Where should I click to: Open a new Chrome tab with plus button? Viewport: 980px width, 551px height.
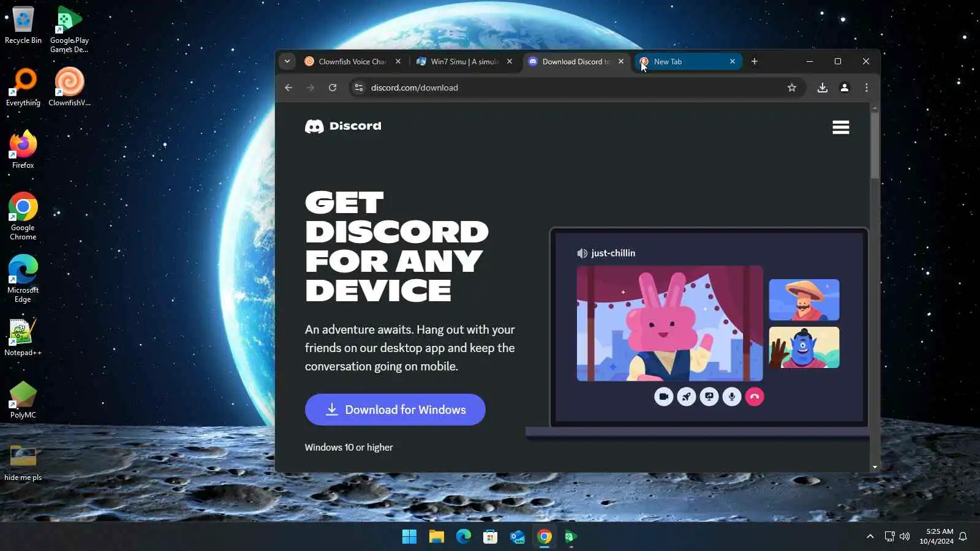pyautogui.click(x=755, y=61)
